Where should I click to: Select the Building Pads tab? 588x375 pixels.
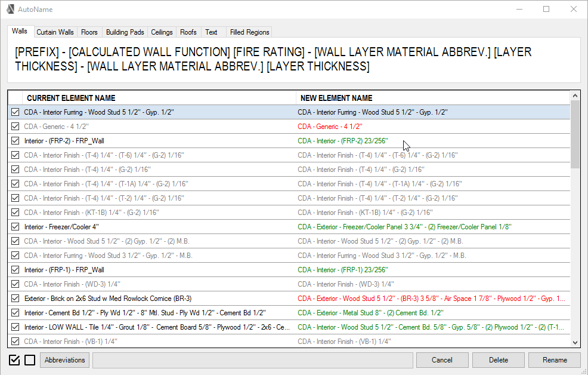tap(124, 32)
